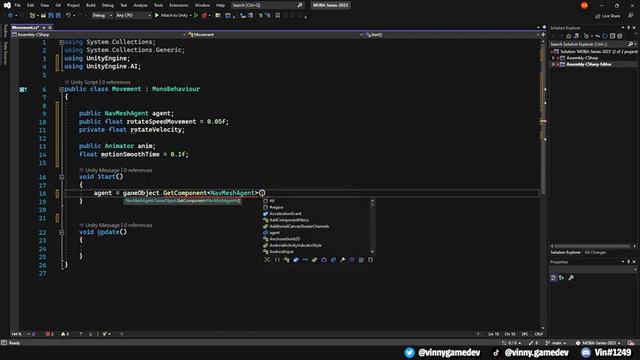Close the Solution Explorer panel
640x360 pixels.
tap(634, 28)
